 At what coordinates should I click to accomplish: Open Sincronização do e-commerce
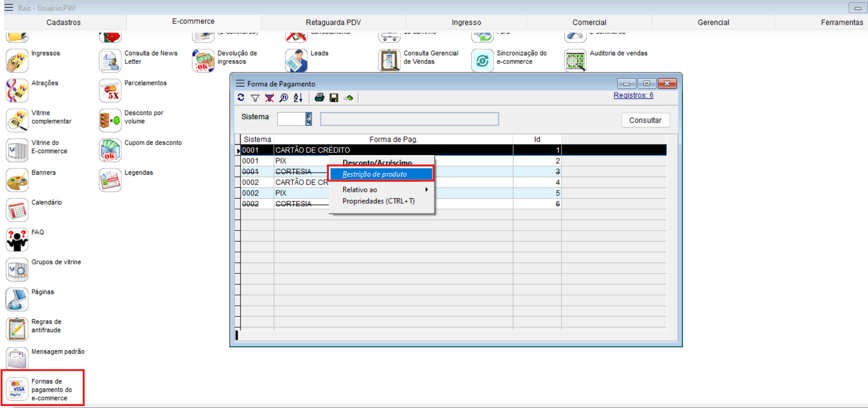pos(482,61)
